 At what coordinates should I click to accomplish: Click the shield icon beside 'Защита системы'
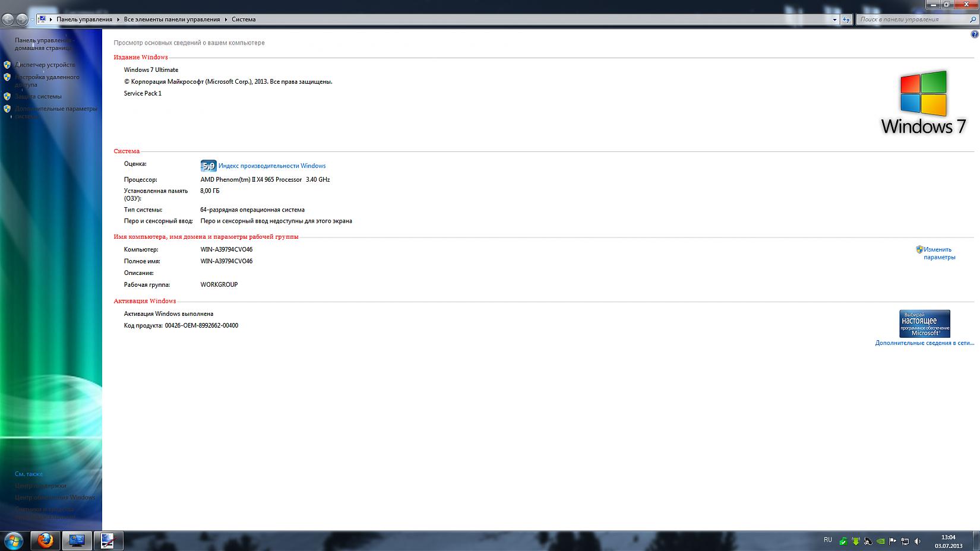pyautogui.click(x=7, y=96)
